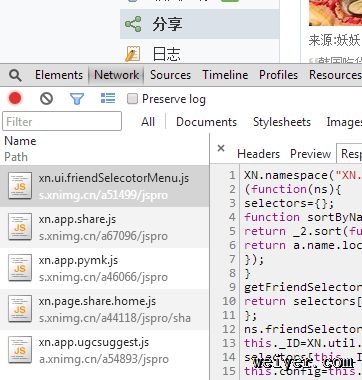Open the Profiles tab

(278, 75)
